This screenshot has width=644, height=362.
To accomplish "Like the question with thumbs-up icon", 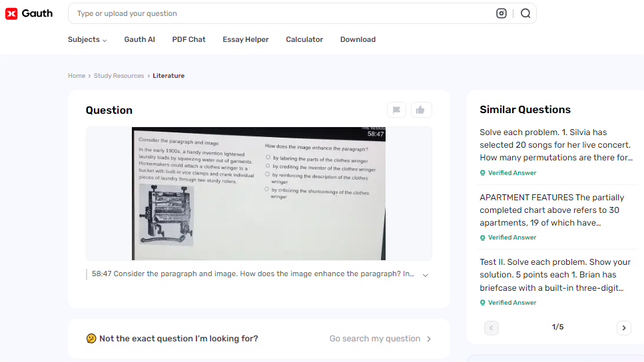I will pyautogui.click(x=421, y=110).
